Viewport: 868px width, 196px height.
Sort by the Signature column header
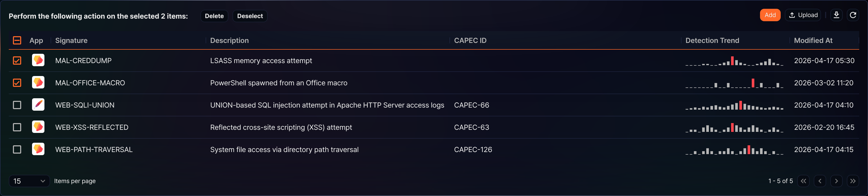(71, 41)
